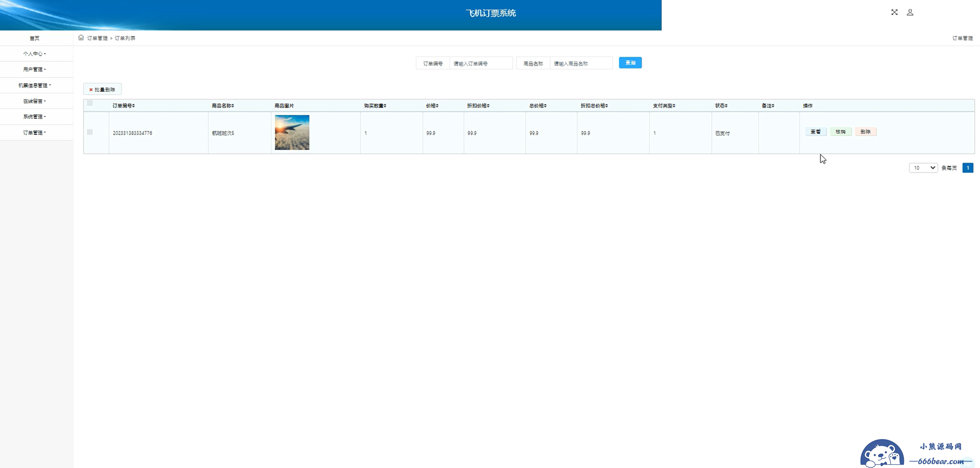Tick the select-all checkbox in table header
This screenshot has height=468, width=980.
90,103
